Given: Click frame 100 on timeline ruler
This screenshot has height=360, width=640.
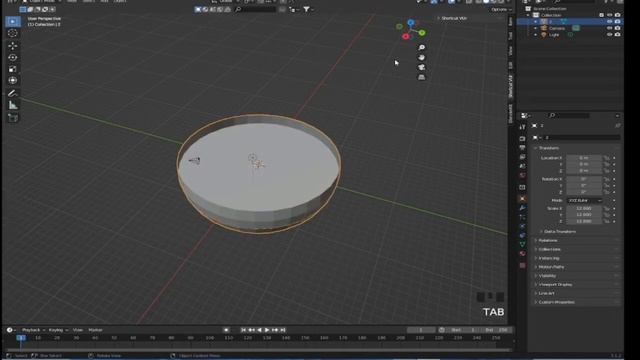Looking at the screenshot, I should (209, 338).
